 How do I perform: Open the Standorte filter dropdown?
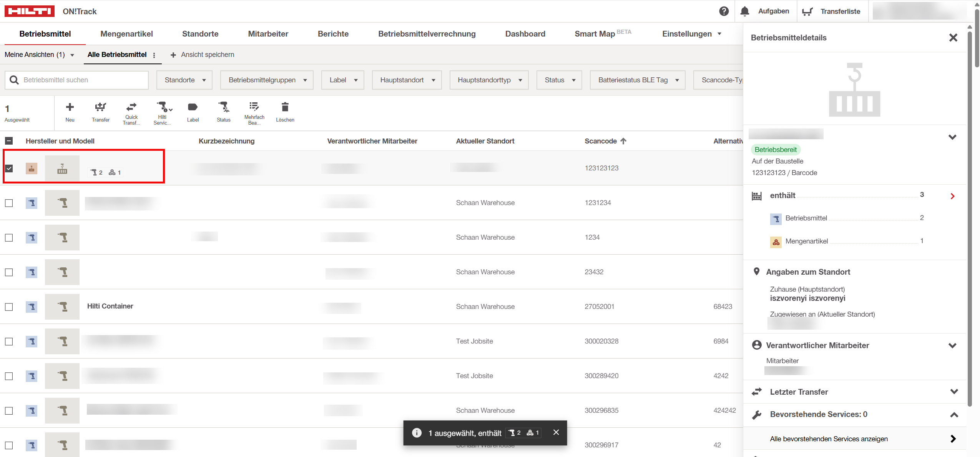pyautogui.click(x=184, y=80)
